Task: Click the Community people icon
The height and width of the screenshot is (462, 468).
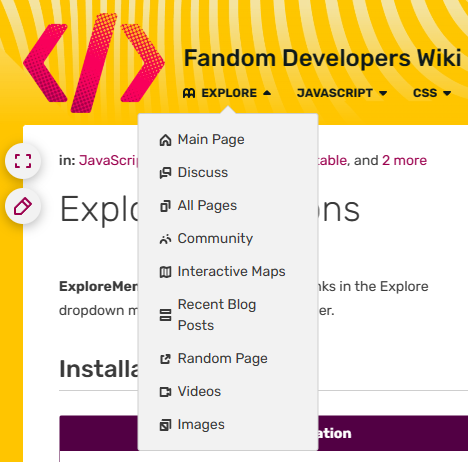Action: (165, 239)
